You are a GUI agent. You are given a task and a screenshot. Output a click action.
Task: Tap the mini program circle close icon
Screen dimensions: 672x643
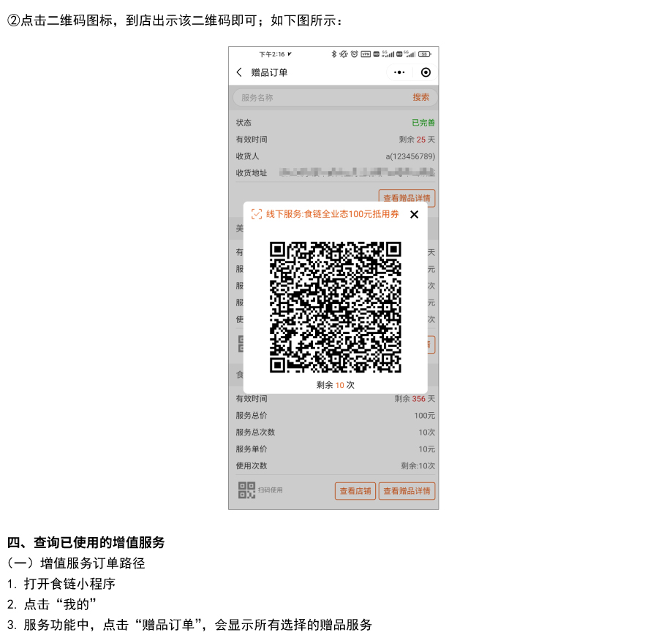[426, 72]
